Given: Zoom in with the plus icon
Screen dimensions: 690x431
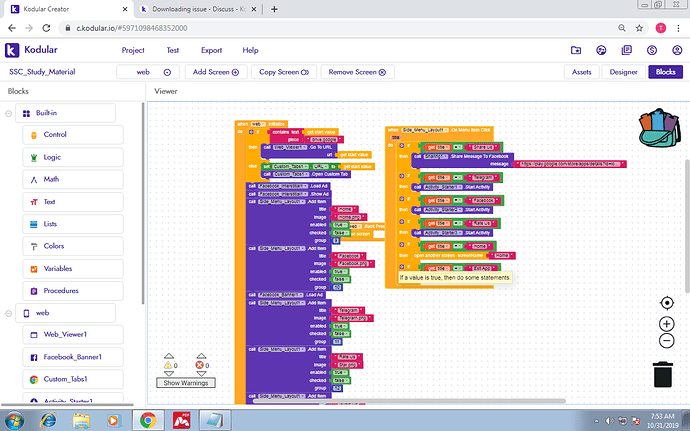Looking at the screenshot, I should coord(667,324).
